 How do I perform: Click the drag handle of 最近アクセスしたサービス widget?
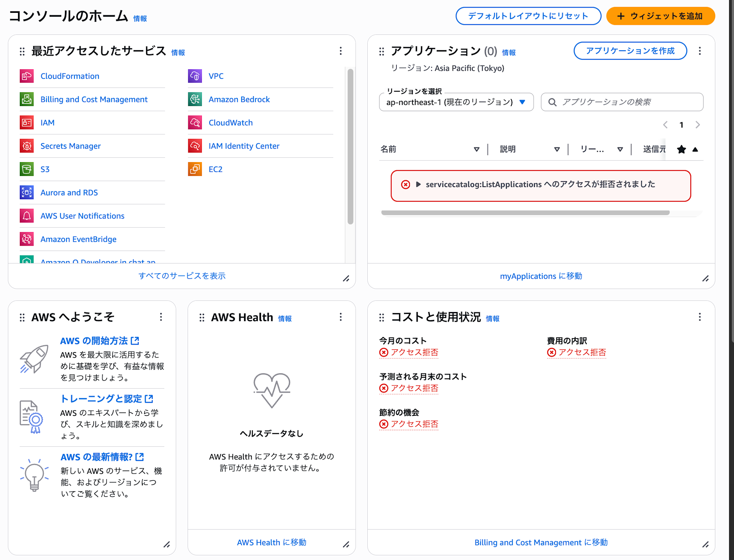[x=22, y=51]
